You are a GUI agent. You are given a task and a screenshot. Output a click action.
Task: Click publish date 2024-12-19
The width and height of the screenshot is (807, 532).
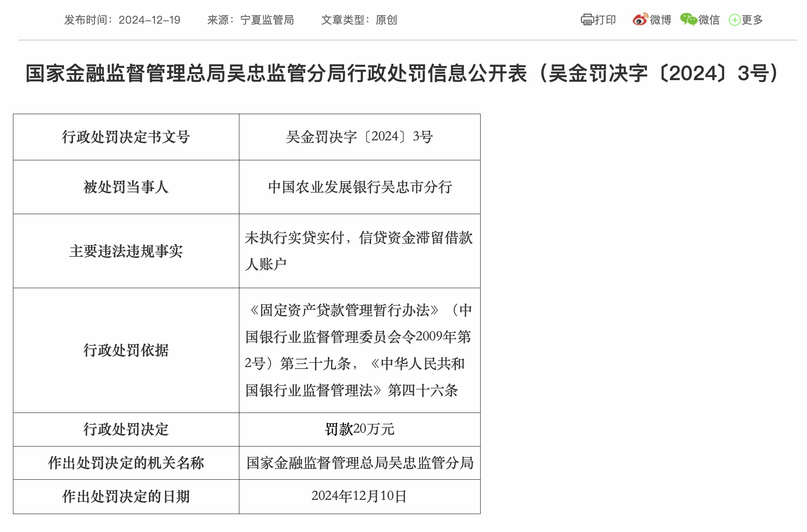149,20
